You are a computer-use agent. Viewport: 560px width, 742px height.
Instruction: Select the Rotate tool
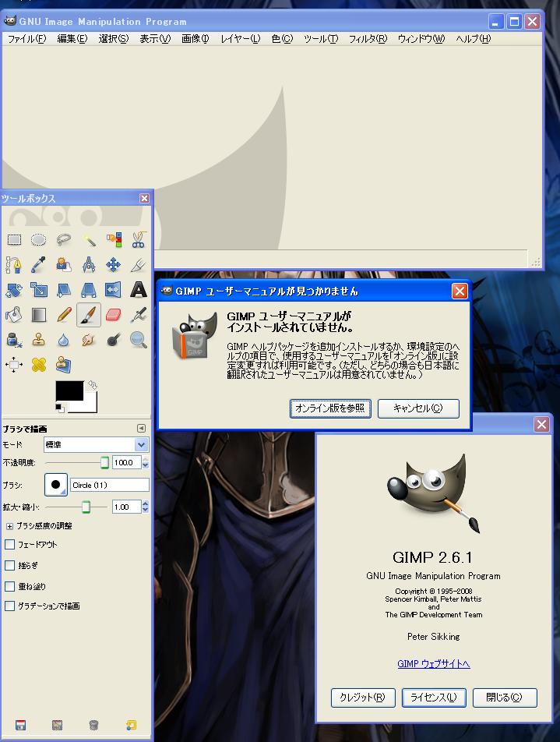[14, 290]
